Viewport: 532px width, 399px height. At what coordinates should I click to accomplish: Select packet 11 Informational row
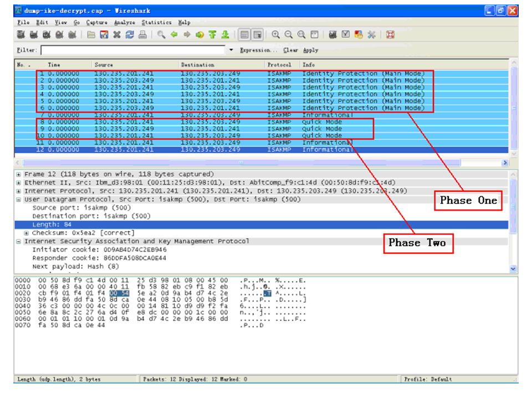(x=261, y=142)
